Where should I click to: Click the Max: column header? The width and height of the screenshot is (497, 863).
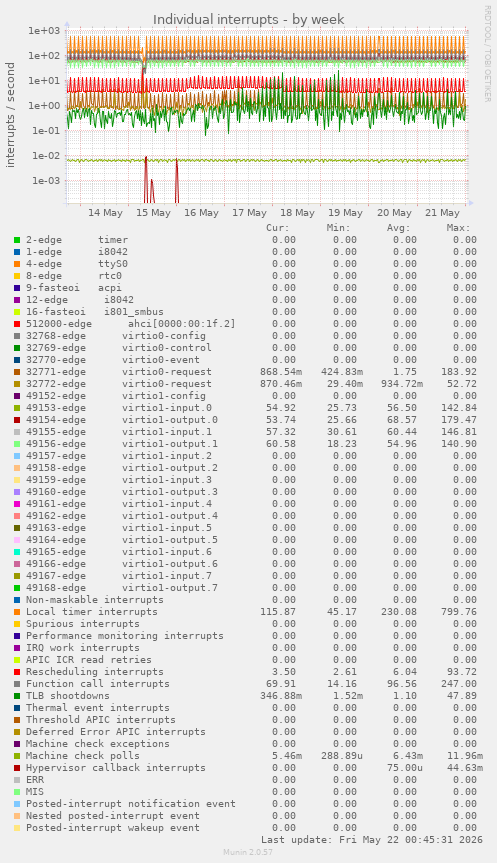[458, 228]
